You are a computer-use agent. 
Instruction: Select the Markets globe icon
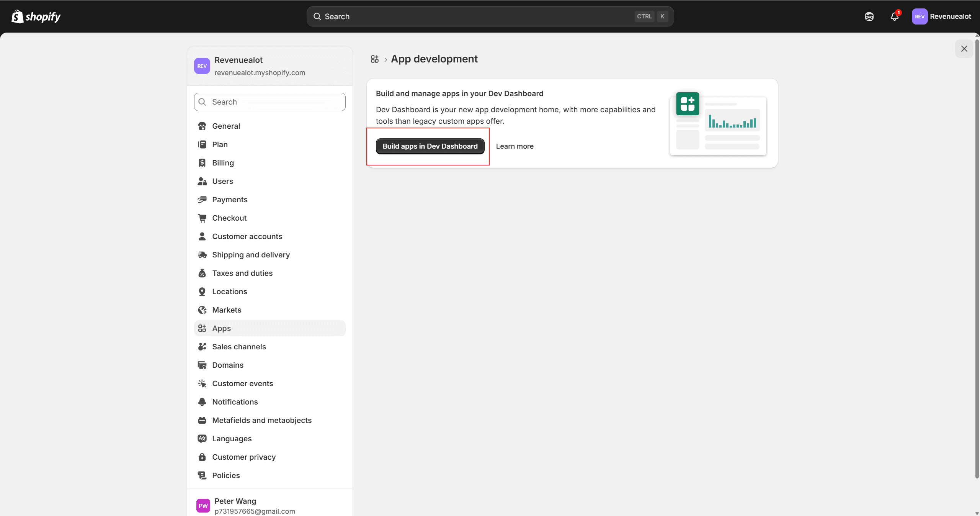click(x=203, y=310)
